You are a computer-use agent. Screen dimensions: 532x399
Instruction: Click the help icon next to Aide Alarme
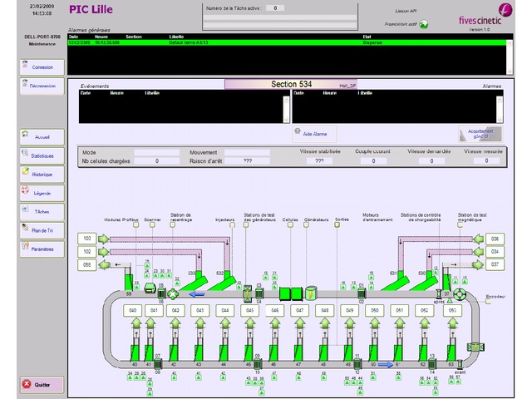point(298,132)
